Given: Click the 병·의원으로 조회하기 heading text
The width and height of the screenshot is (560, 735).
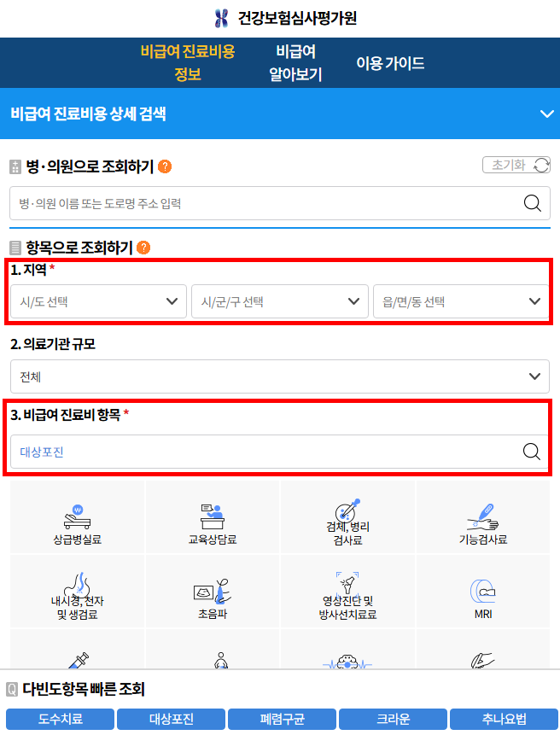Looking at the screenshot, I should point(90,166).
